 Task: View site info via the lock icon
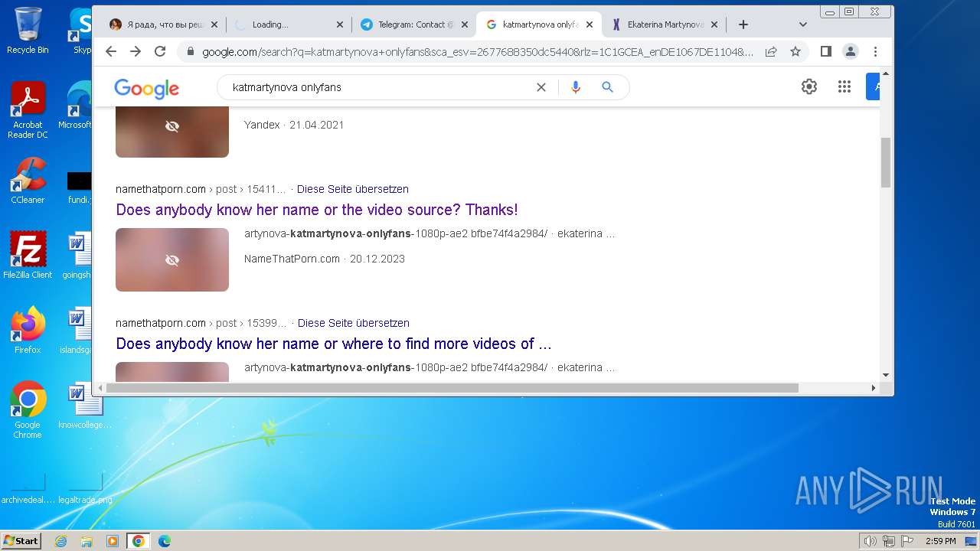pos(190,52)
